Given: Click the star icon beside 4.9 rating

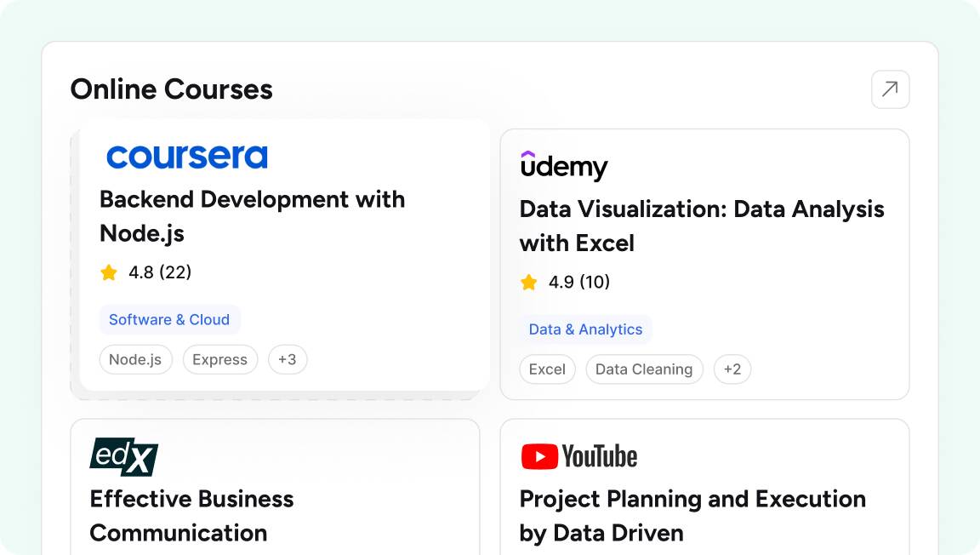Looking at the screenshot, I should (529, 283).
